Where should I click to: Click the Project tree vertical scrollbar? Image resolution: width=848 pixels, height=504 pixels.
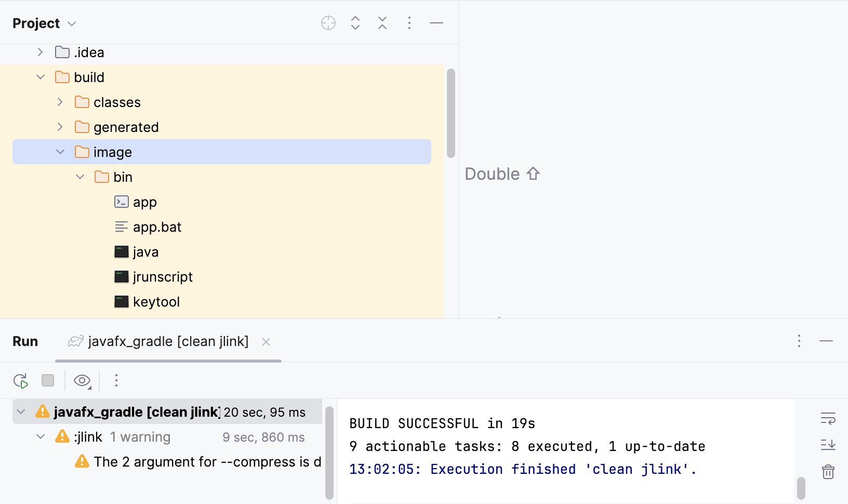451,113
